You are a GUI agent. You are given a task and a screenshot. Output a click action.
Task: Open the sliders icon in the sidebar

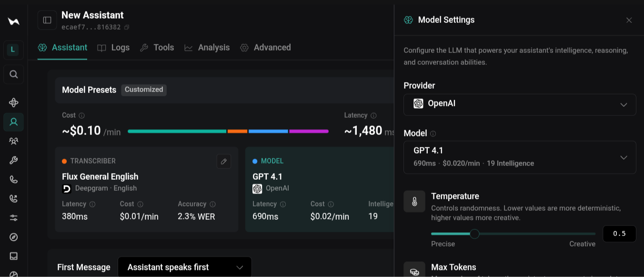[13, 218]
